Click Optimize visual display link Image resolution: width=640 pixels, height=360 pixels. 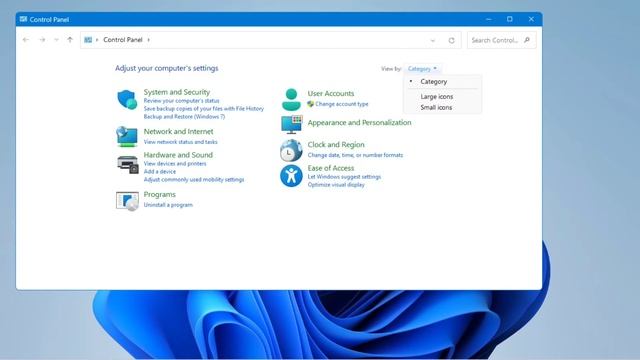pos(336,185)
